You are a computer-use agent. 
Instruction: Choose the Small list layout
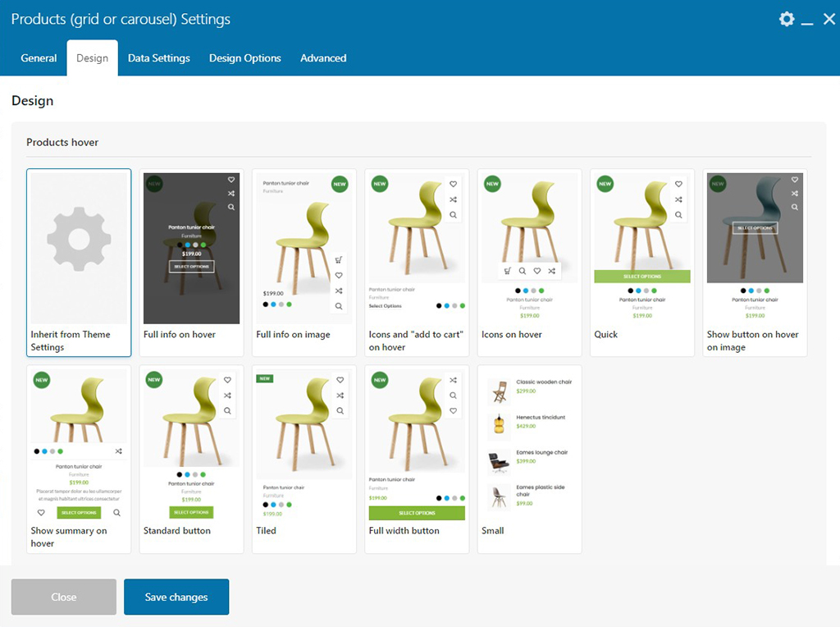[x=529, y=457]
